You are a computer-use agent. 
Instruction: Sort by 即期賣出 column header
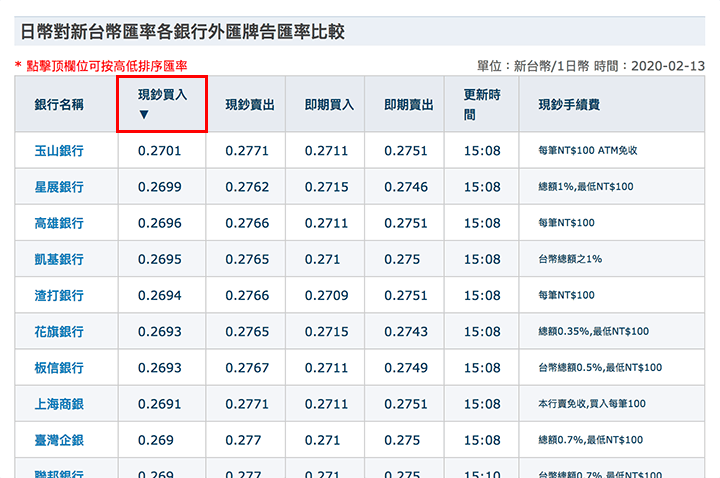[x=409, y=105]
